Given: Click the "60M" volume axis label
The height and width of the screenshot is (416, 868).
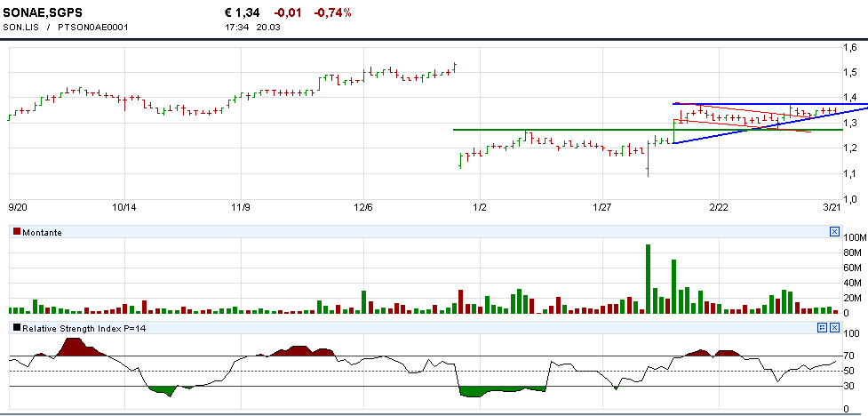Looking at the screenshot, I should tap(853, 268).
